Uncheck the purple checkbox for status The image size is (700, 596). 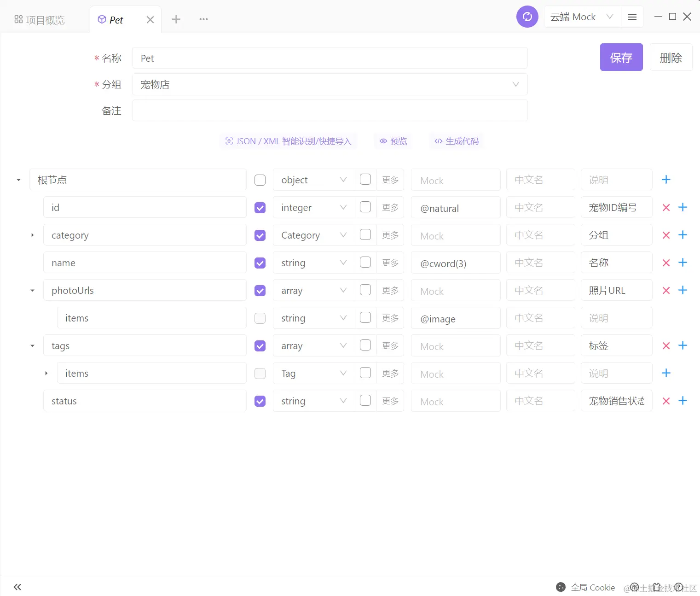click(260, 401)
